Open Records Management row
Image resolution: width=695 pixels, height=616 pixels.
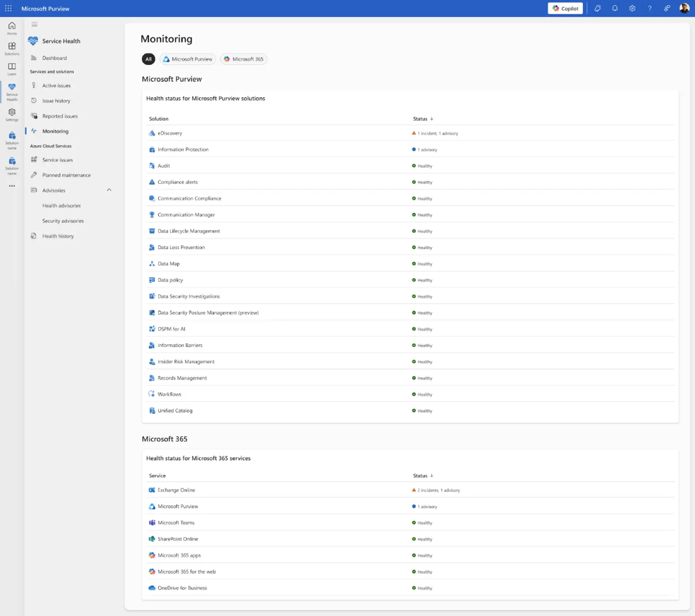(x=410, y=378)
